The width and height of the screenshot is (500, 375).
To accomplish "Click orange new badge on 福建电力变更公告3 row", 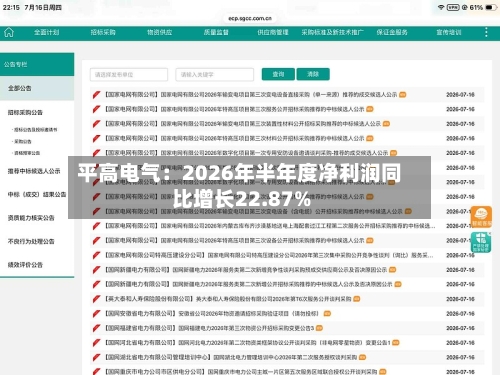I will [x=319, y=328].
